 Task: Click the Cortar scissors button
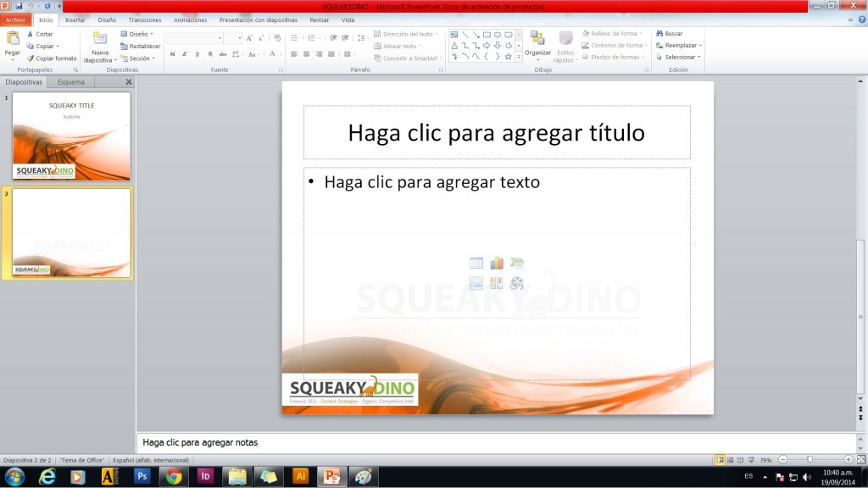point(39,34)
